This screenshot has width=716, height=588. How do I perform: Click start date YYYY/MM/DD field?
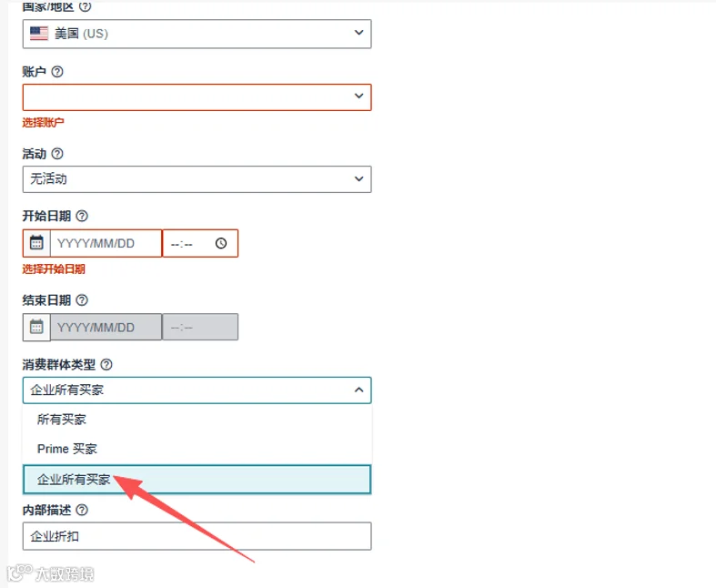click(106, 243)
